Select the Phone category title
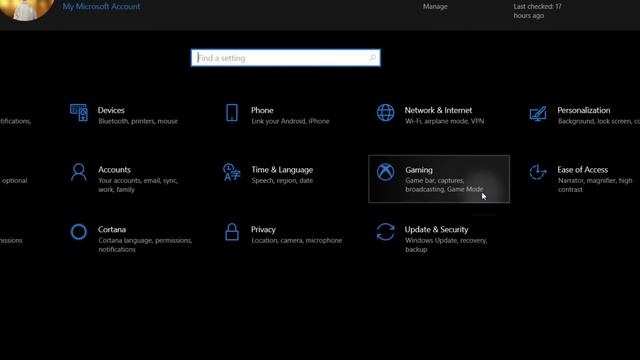Viewport: 640px width, 360px height. point(262,110)
